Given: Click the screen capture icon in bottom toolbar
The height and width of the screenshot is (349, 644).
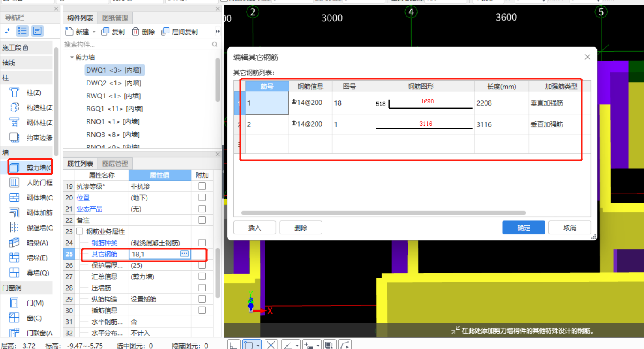Looking at the screenshot, I should [329, 345].
